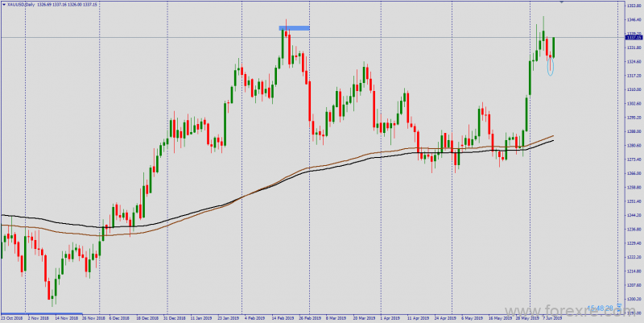Click the 1236.80 price scale label

click(x=634, y=230)
